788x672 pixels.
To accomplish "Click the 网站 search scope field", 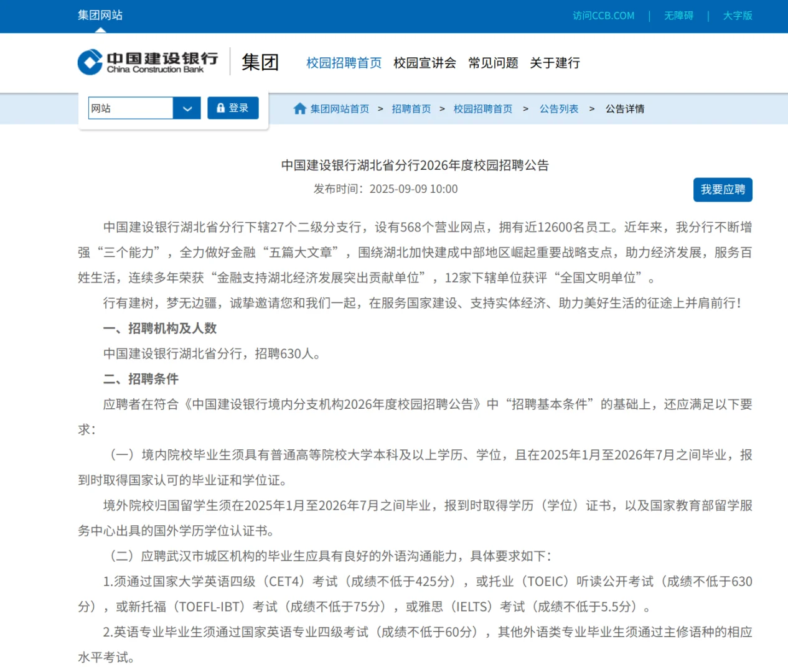I will click(x=131, y=108).
